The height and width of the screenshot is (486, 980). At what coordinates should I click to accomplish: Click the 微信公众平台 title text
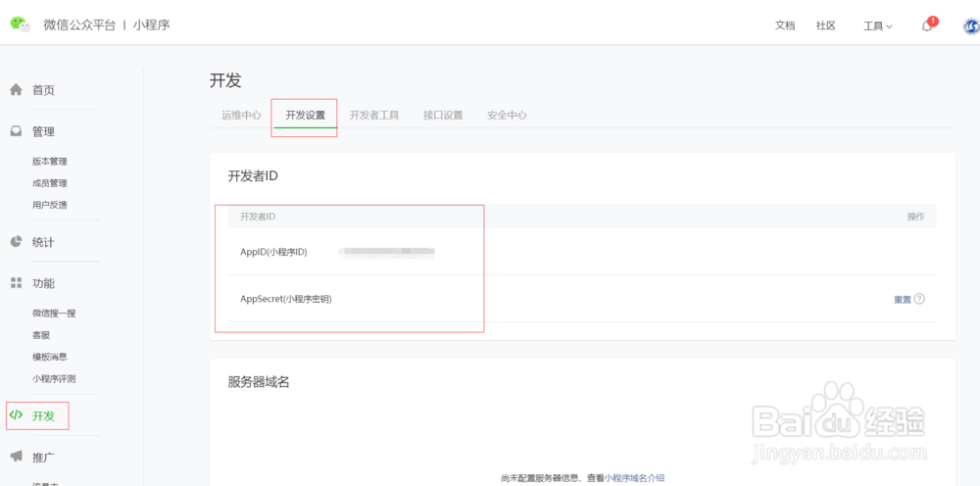click(x=79, y=25)
